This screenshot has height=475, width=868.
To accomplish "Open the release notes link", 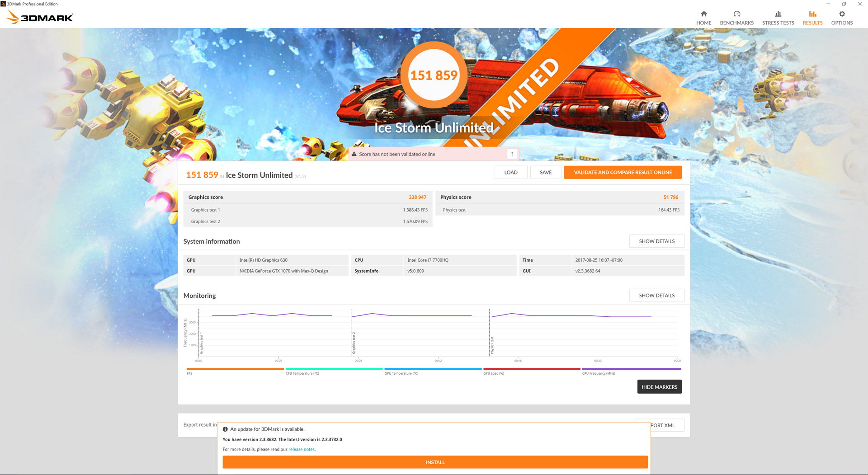I will [302, 450].
